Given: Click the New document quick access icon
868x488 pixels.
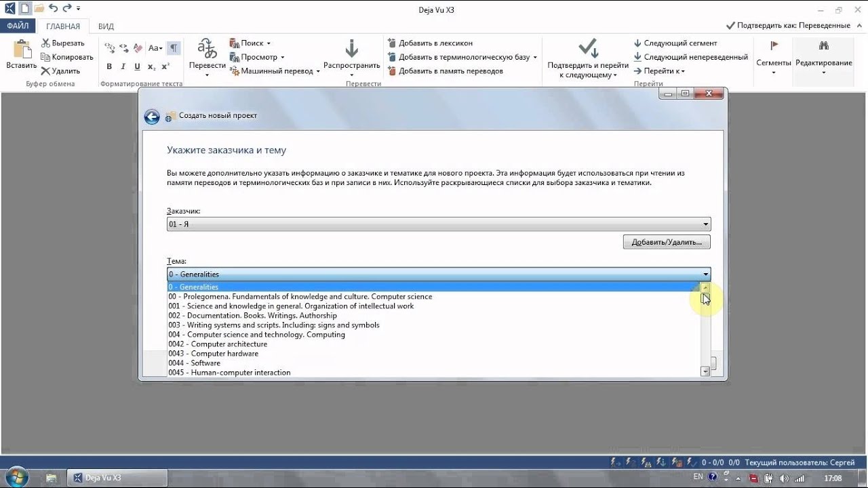Looking at the screenshot, I should (x=25, y=8).
